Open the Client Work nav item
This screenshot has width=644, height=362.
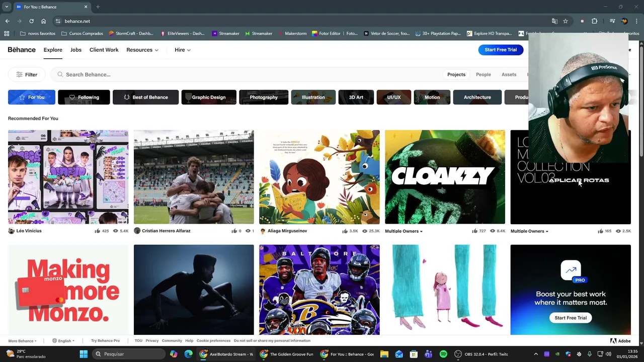(104, 50)
